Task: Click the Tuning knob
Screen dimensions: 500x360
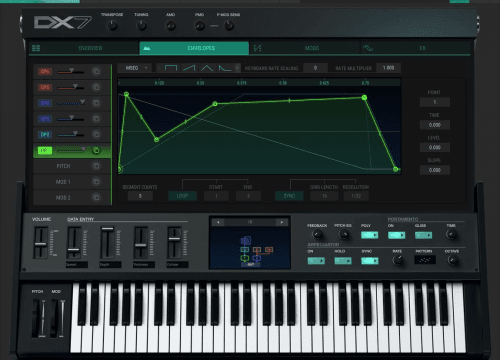Action: 141,26
